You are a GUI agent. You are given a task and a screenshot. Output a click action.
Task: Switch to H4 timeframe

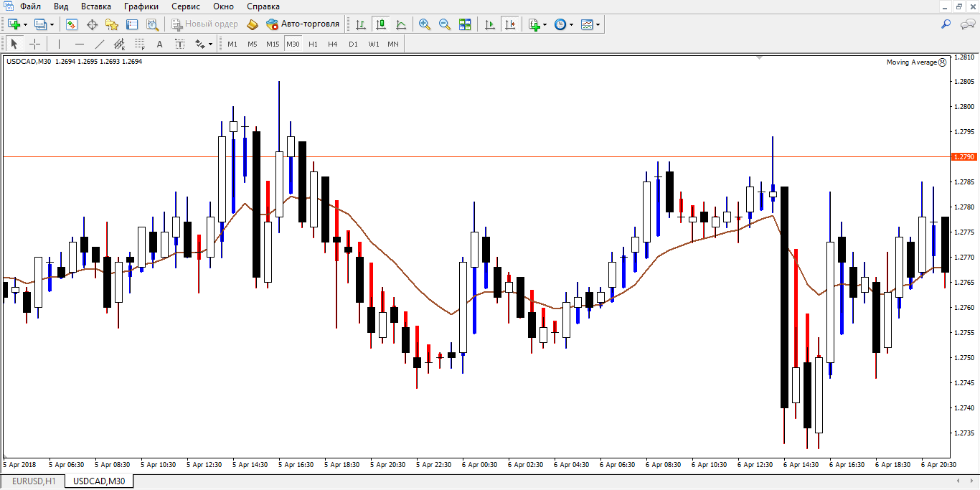(x=333, y=44)
